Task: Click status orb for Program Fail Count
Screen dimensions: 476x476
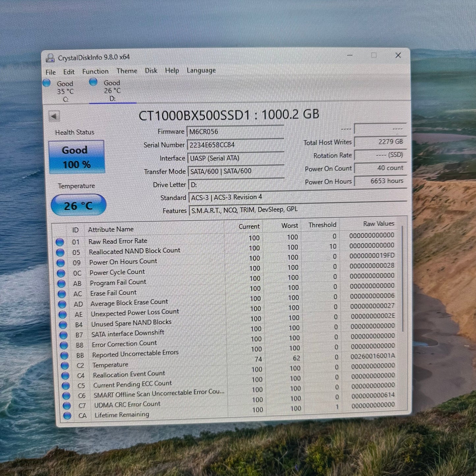Action: pos(61,283)
